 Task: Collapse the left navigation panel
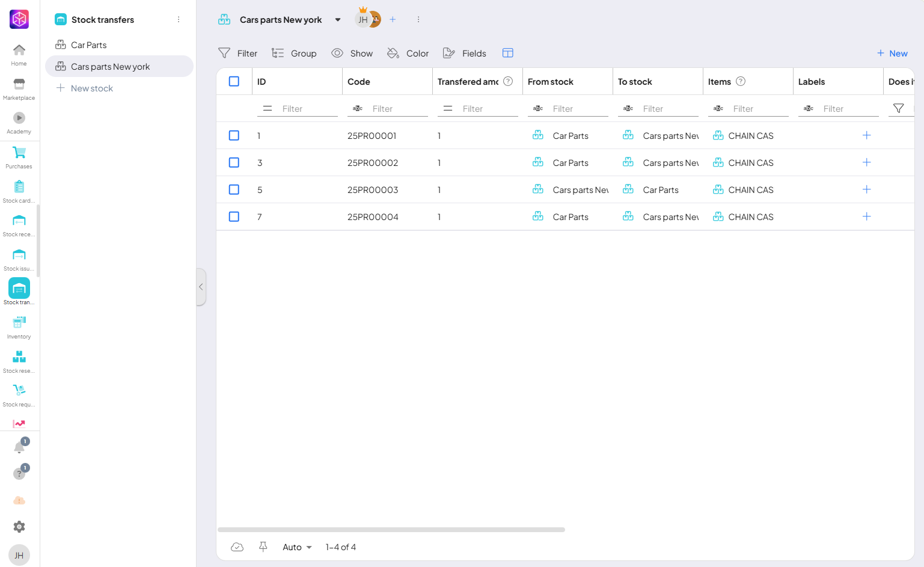201,287
